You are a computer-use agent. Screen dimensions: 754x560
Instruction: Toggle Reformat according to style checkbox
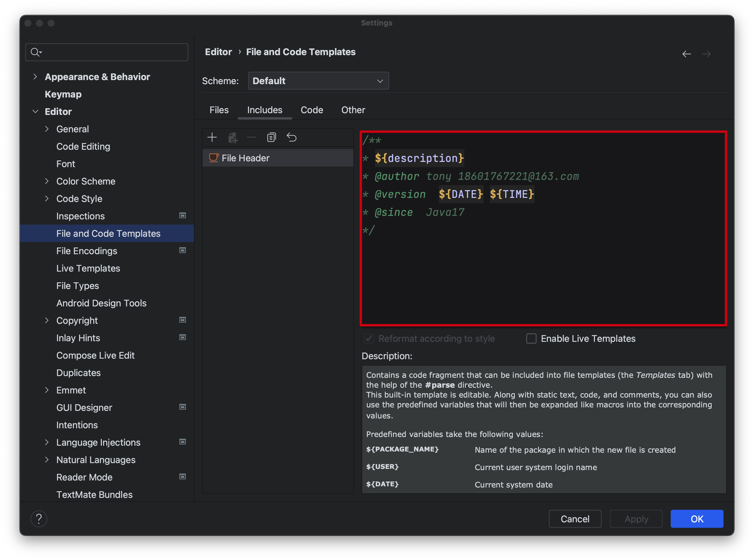point(369,338)
